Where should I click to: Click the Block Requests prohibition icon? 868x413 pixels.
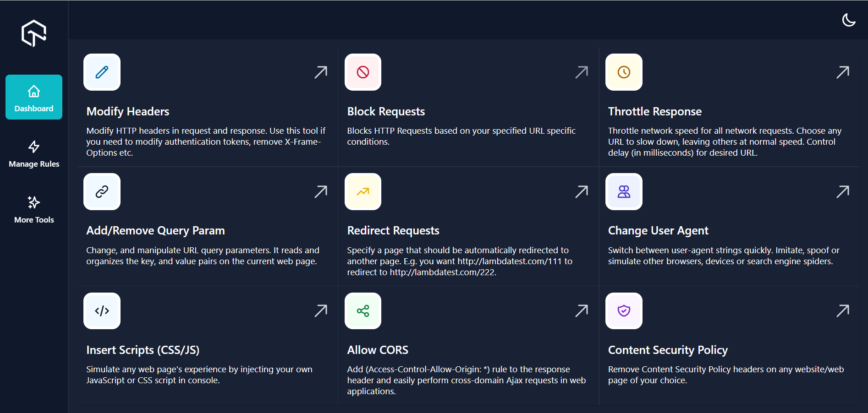coord(363,72)
